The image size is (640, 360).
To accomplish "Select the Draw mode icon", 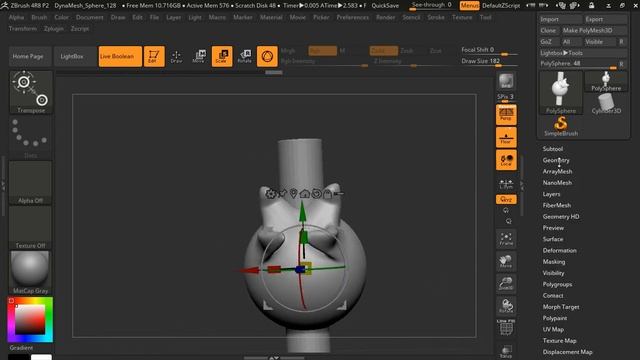I will (x=176, y=56).
